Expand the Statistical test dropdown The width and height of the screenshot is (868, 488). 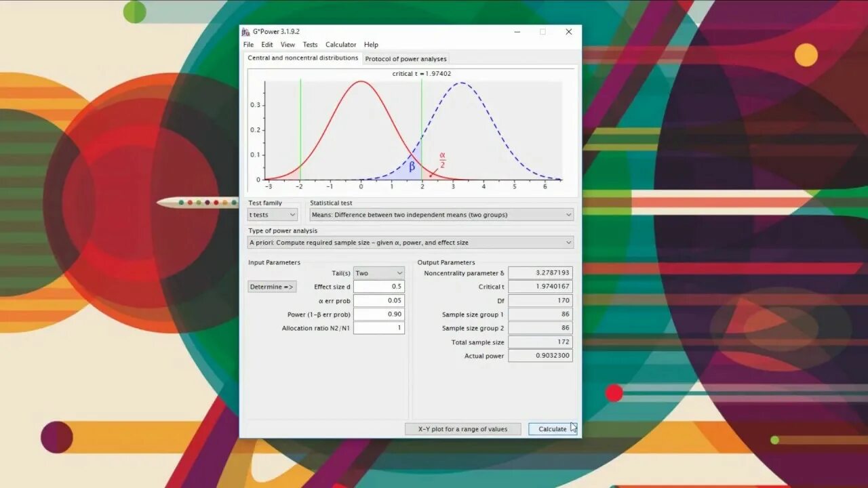(x=441, y=215)
